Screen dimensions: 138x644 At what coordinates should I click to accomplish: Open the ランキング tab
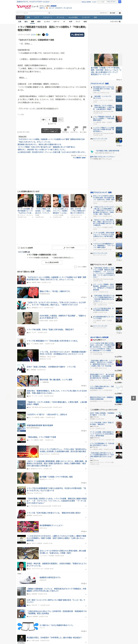(86, 17)
